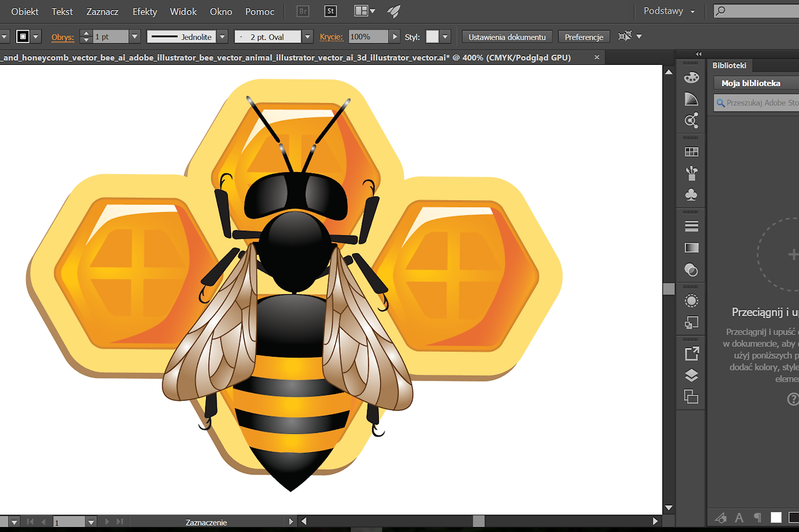Open the Okno menu
The image size is (799, 532).
pos(221,11)
